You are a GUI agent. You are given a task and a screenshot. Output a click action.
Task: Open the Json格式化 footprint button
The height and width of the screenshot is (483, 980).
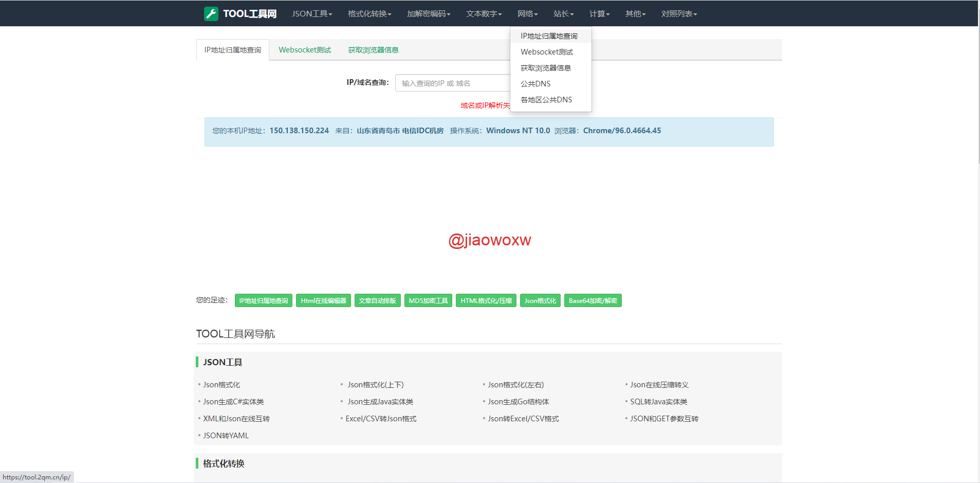click(x=540, y=301)
